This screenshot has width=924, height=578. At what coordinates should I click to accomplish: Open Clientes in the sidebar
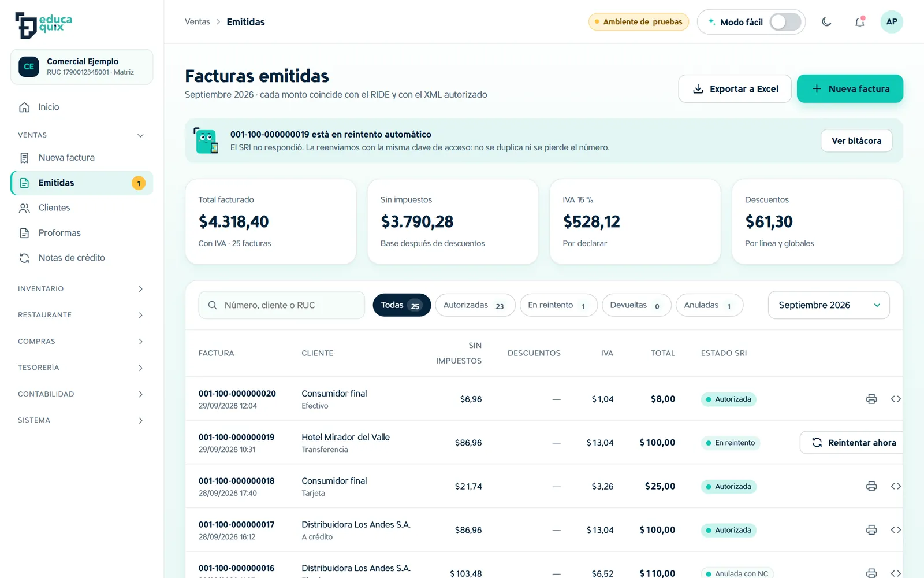81,208
